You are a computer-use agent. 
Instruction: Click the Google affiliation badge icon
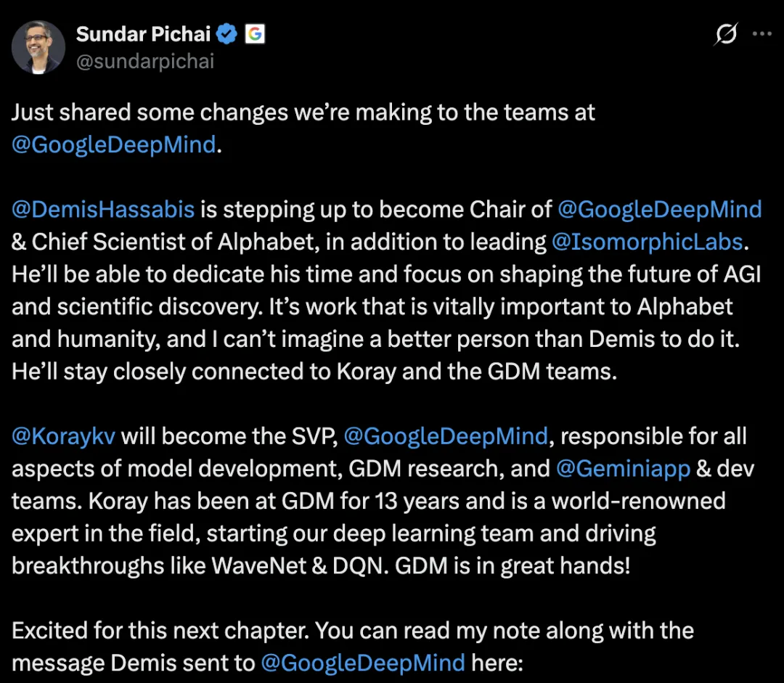pyautogui.click(x=255, y=34)
